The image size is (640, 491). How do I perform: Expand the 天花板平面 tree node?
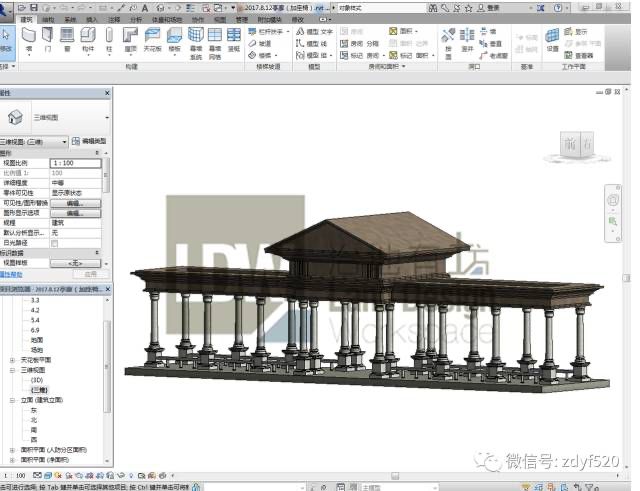[12, 360]
